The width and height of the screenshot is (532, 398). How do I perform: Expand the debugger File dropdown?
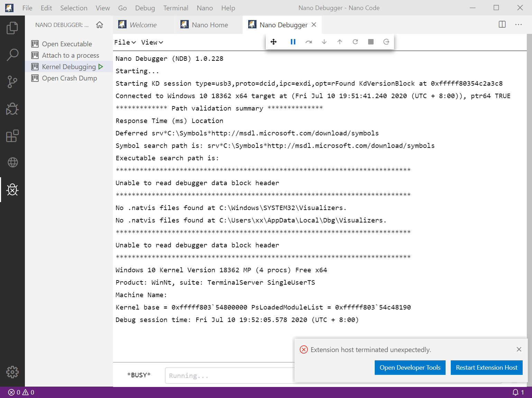point(125,42)
